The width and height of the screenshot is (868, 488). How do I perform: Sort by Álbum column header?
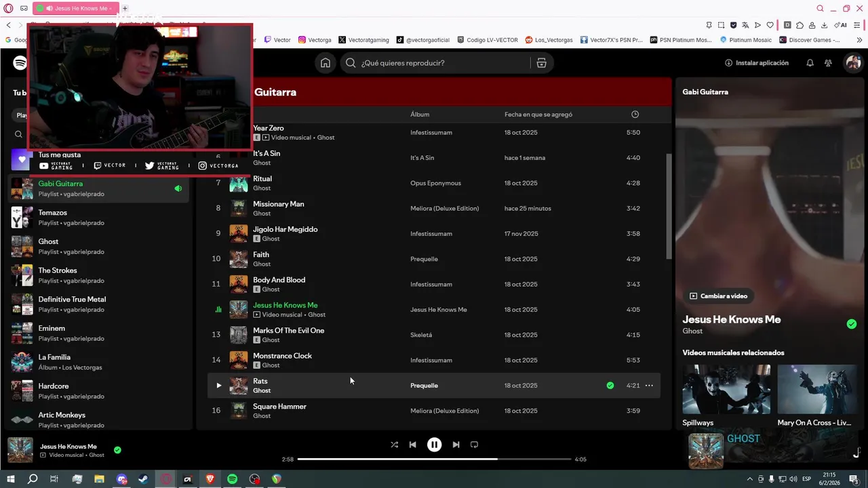[x=420, y=115]
